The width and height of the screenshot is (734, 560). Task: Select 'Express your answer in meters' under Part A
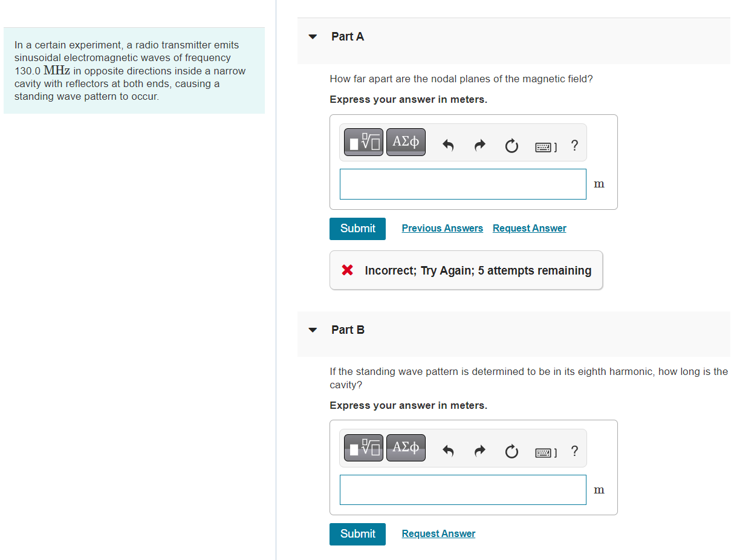(x=408, y=99)
